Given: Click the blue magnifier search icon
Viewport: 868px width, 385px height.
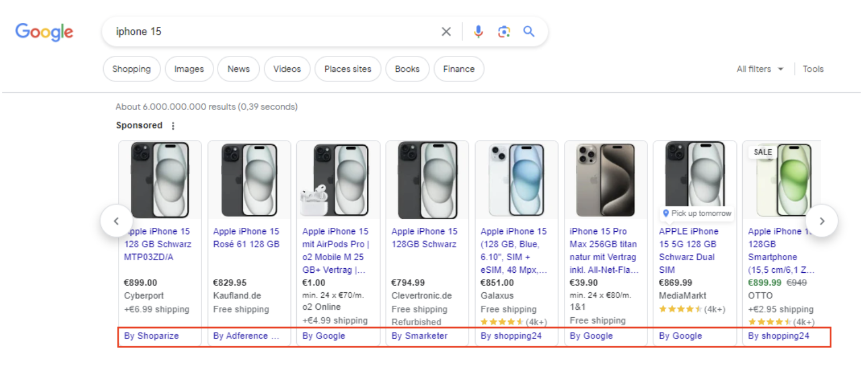Looking at the screenshot, I should coord(529,32).
